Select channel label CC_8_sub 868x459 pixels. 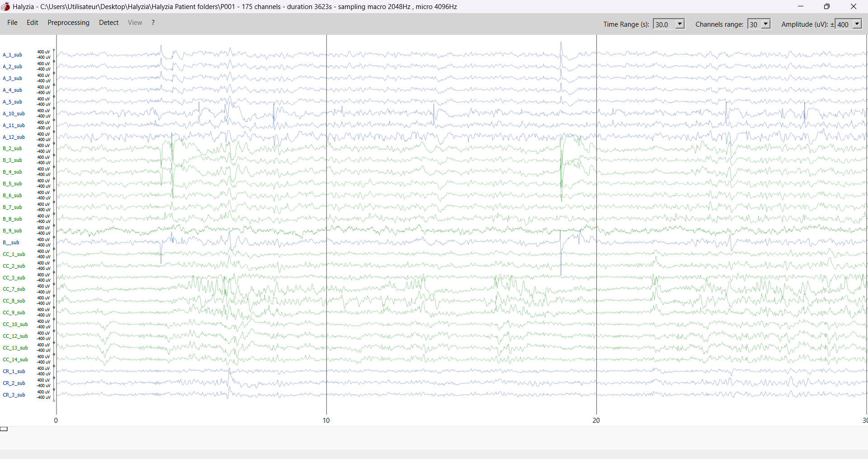[14, 301]
